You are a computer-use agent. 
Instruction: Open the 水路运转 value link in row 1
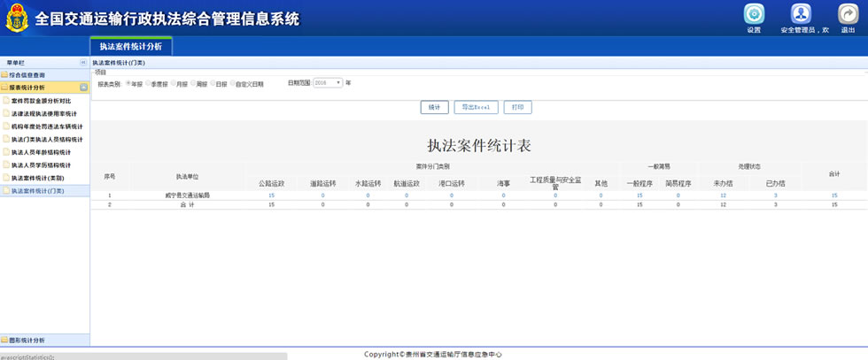[368, 195]
